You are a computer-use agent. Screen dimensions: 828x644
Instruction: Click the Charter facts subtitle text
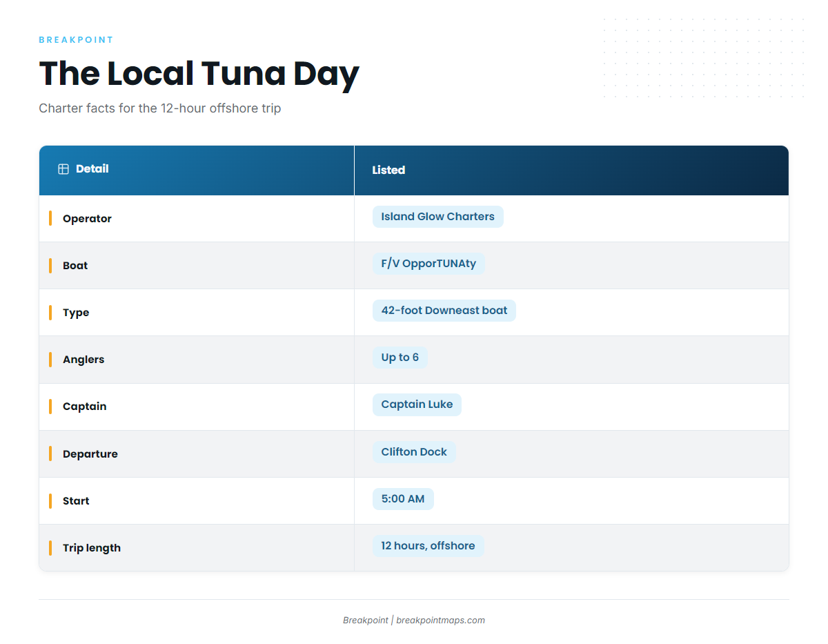point(160,108)
